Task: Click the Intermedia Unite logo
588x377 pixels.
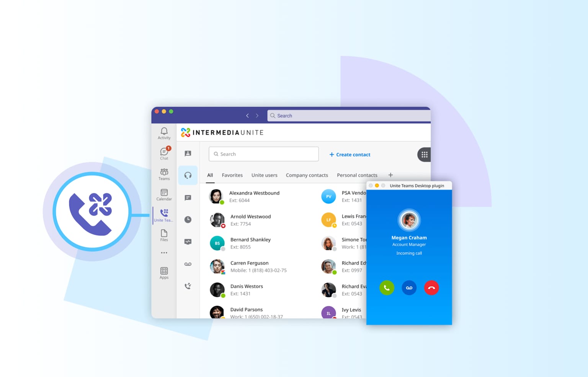Action: 222,132
